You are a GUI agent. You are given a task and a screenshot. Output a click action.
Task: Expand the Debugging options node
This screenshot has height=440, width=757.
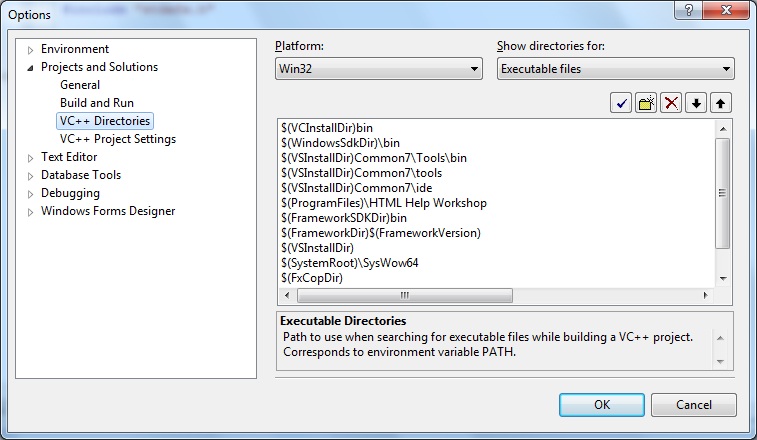click(31, 194)
